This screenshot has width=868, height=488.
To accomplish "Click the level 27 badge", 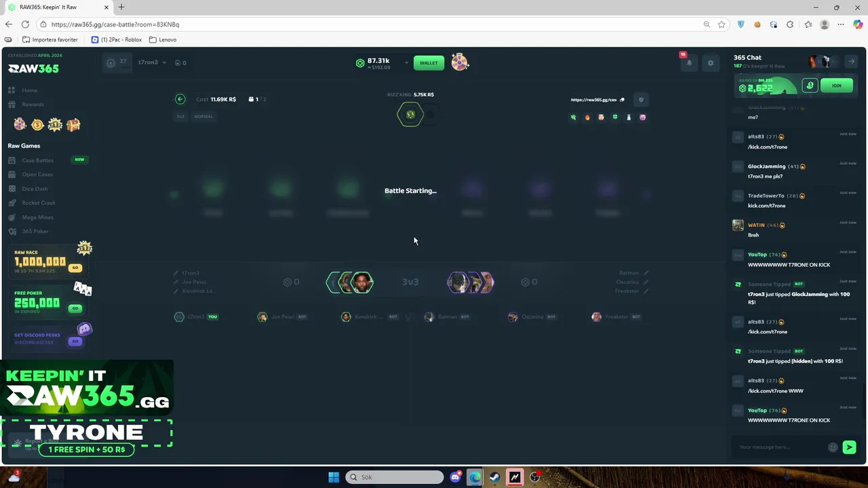I will (x=117, y=62).
